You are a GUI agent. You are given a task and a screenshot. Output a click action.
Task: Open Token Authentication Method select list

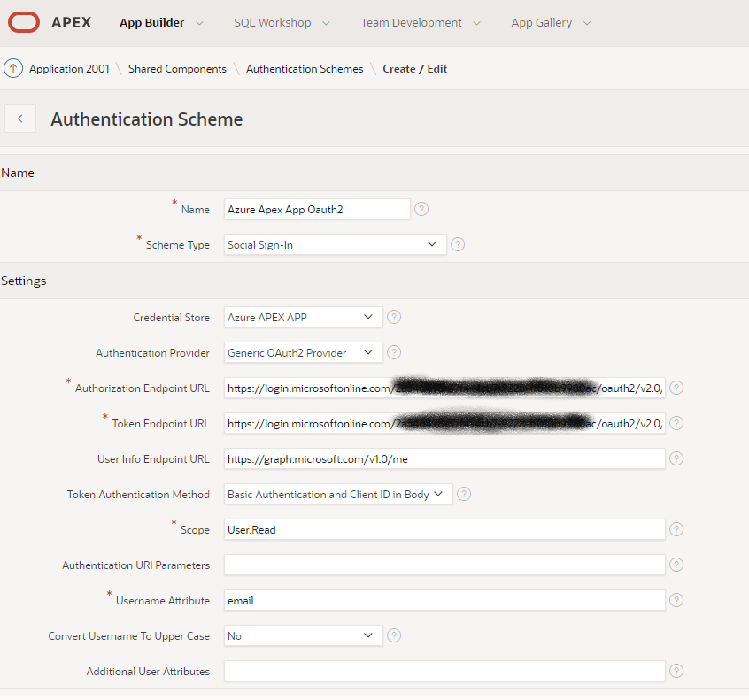[338, 494]
